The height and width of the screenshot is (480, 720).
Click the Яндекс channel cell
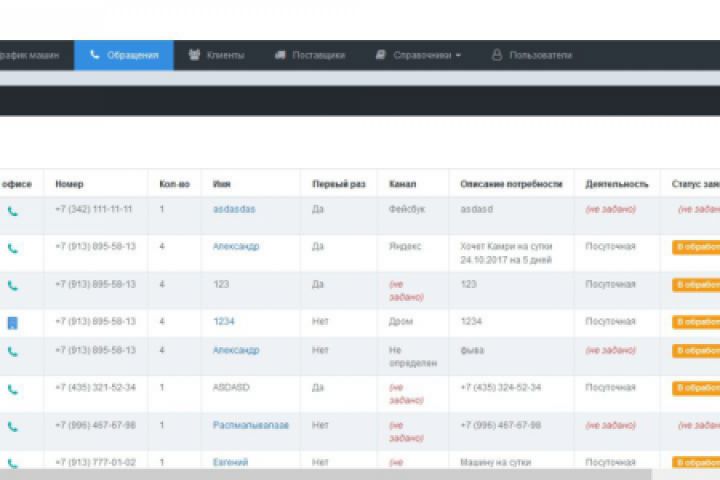(405, 246)
